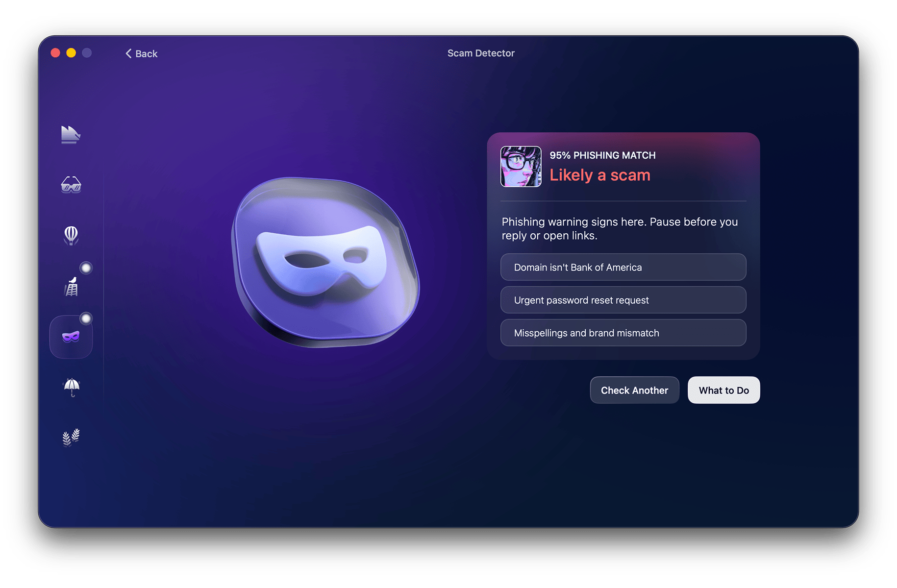Click the Scam Detector window title

[481, 53]
